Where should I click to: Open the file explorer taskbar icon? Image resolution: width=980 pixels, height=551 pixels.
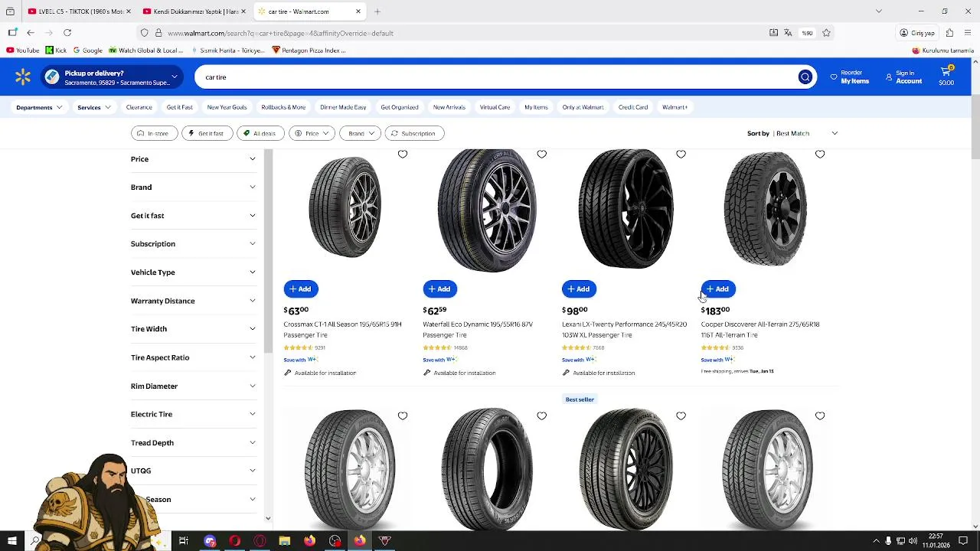(x=284, y=541)
